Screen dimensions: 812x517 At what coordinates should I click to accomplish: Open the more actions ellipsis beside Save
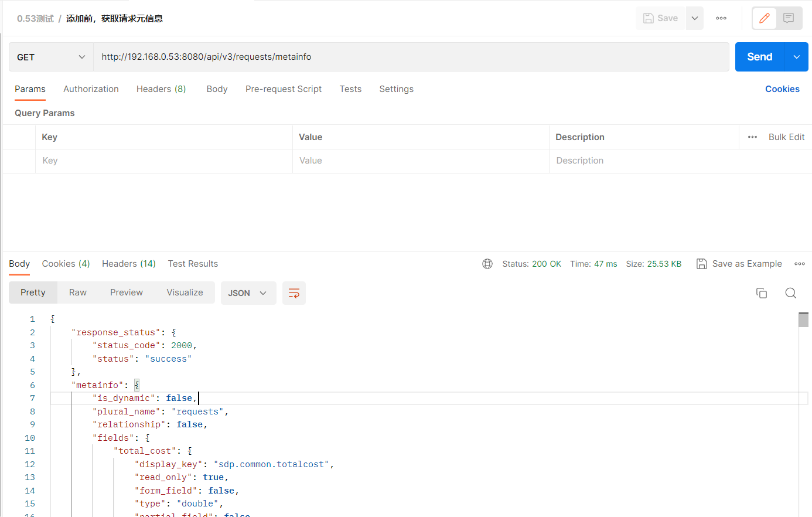point(721,18)
